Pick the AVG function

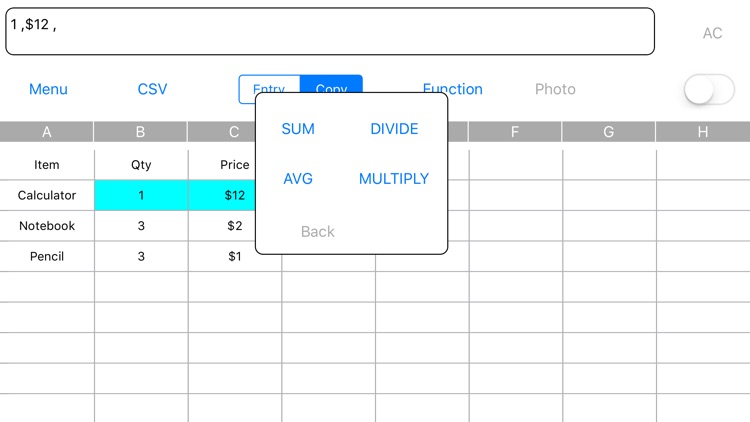[298, 179]
